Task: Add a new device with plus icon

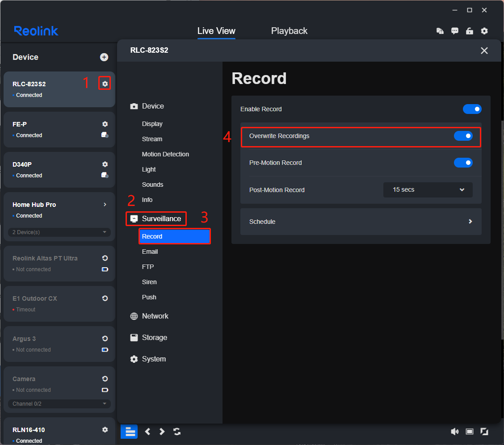Action: click(x=104, y=57)
